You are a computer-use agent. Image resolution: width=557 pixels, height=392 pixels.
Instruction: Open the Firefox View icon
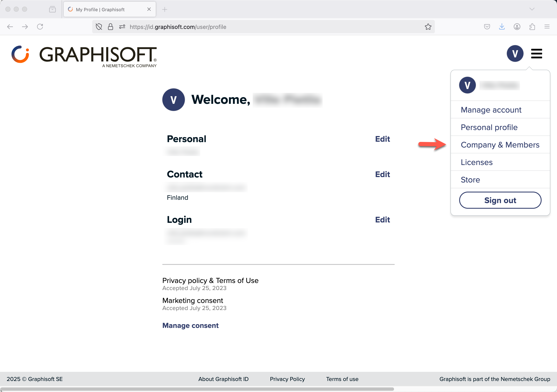[52, 9]
